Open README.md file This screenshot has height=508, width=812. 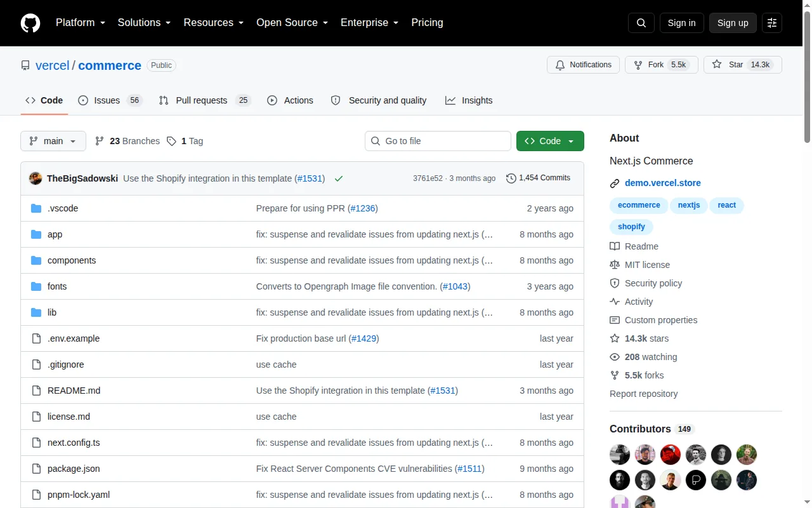[x=74, y=391]
